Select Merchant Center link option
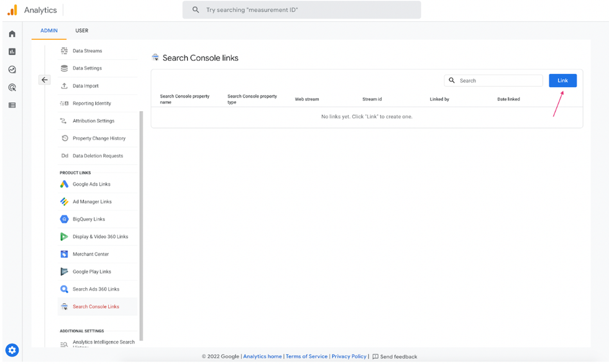Screen dimensions: 609x364 pyautogui.click(x=91, y=254)
